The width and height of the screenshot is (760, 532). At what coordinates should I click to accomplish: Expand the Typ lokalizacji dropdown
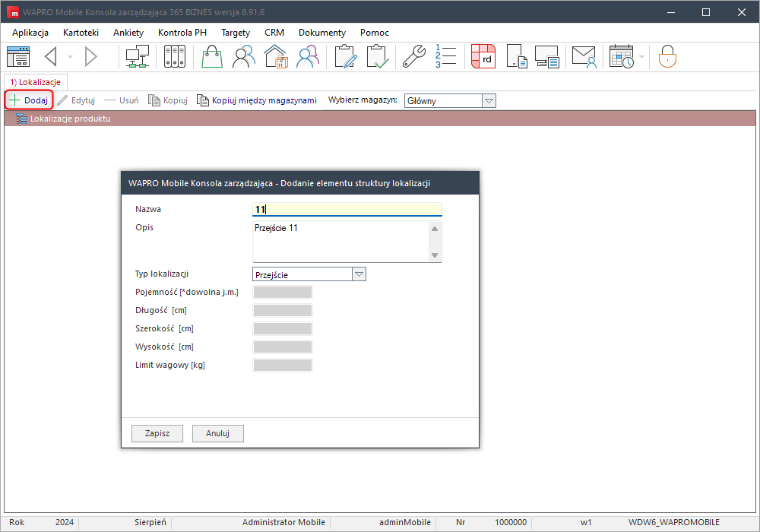tap(359, 274)
